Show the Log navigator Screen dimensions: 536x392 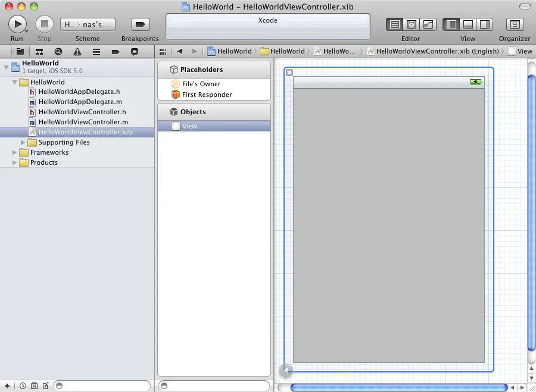pos(135,52)
